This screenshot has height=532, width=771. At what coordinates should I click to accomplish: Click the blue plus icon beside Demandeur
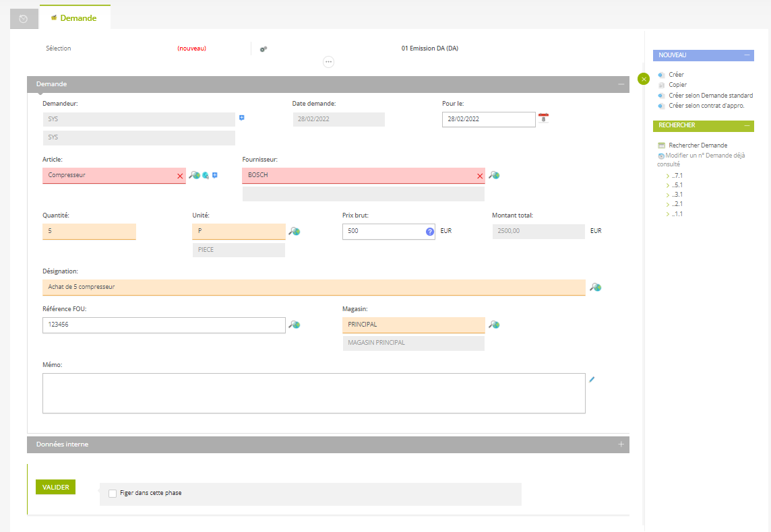pos(241,117)
